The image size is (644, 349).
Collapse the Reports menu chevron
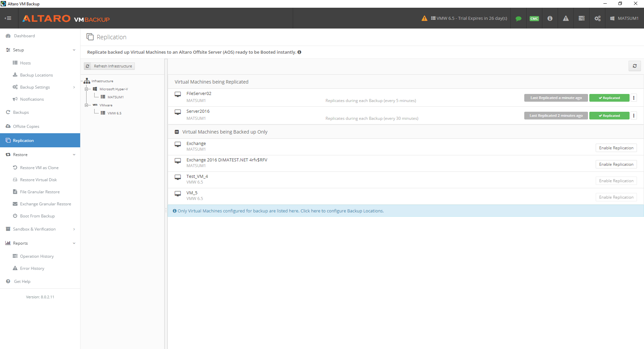coord(74,243)
